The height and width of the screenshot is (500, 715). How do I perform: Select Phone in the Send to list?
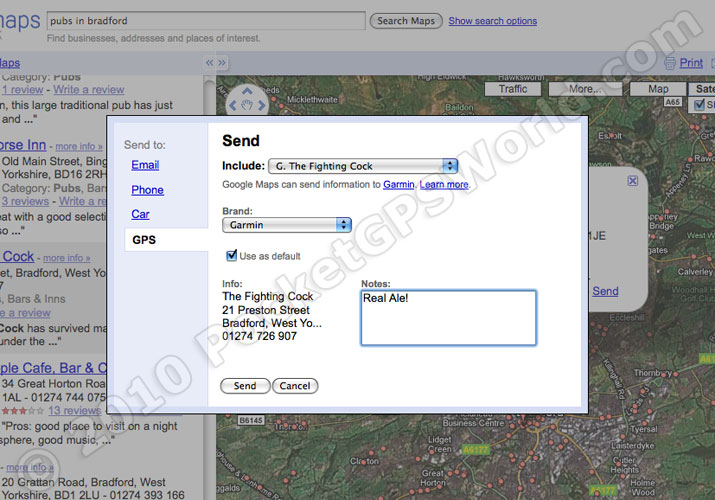[147, 190]
